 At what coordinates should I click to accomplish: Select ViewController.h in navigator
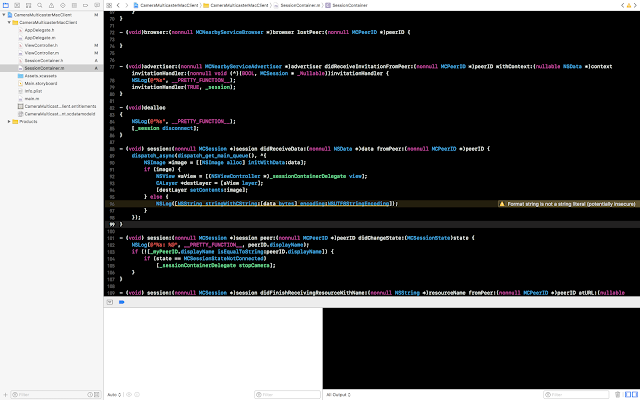click(41, 45)
